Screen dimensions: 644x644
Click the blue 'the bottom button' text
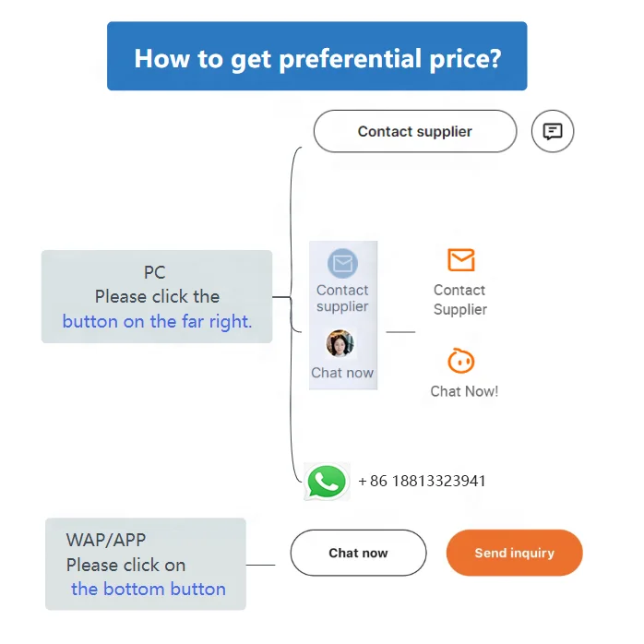pos(148,589)
